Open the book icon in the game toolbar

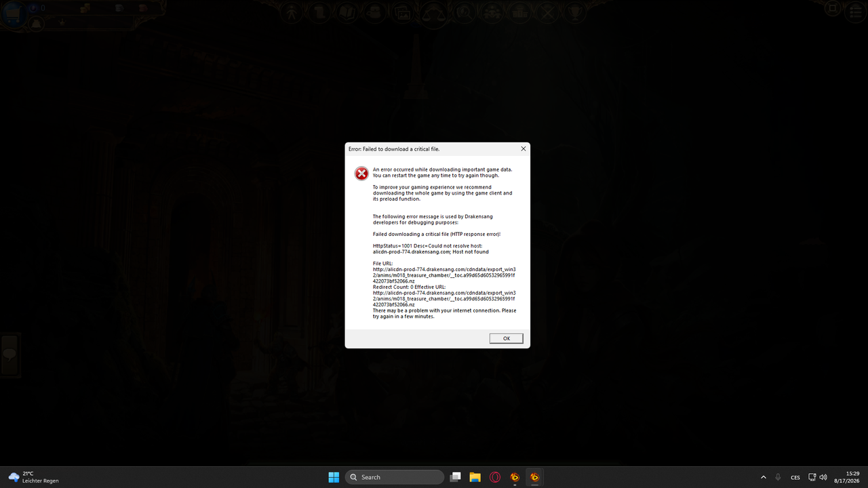(348, 12)
